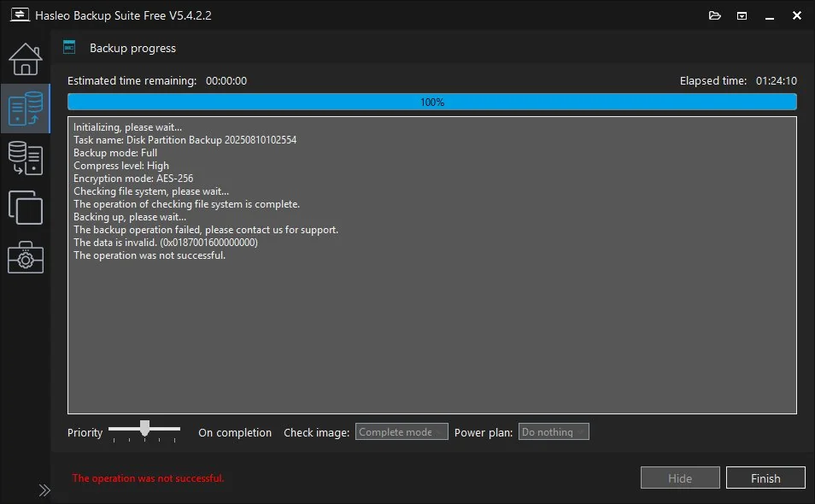Click 'Backup mode: Full' log line
This screenshot has height=504, width=815.
pos(114,153)
